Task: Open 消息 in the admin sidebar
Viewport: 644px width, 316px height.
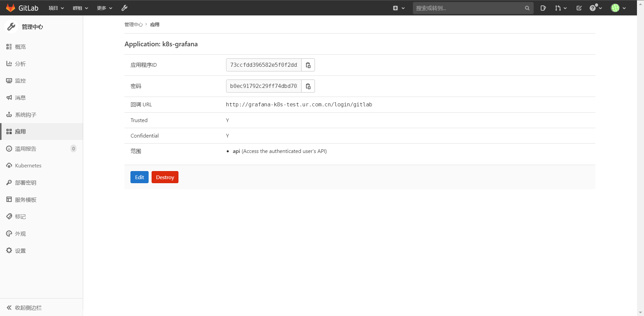Action: (42, 98)
